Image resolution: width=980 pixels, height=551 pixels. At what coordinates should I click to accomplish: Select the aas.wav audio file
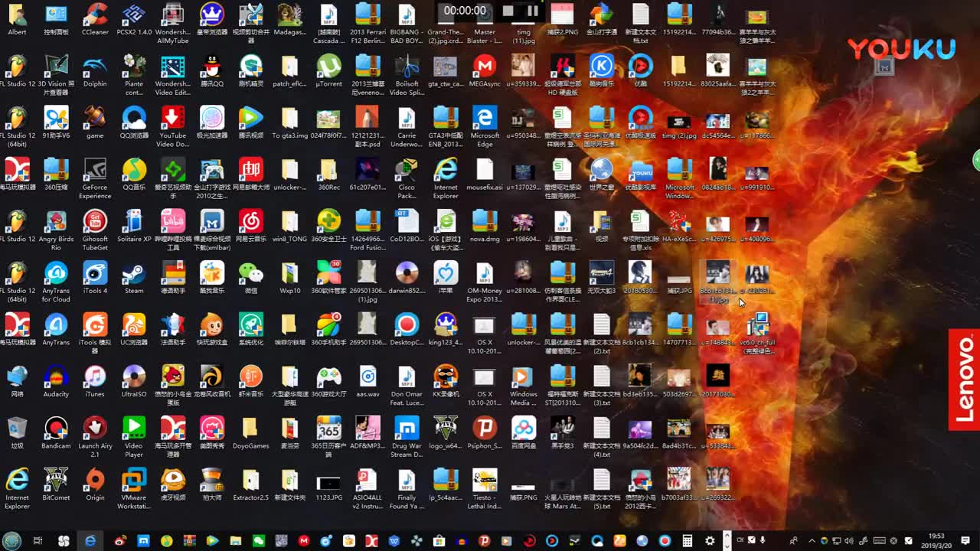[x=368, y=382]
